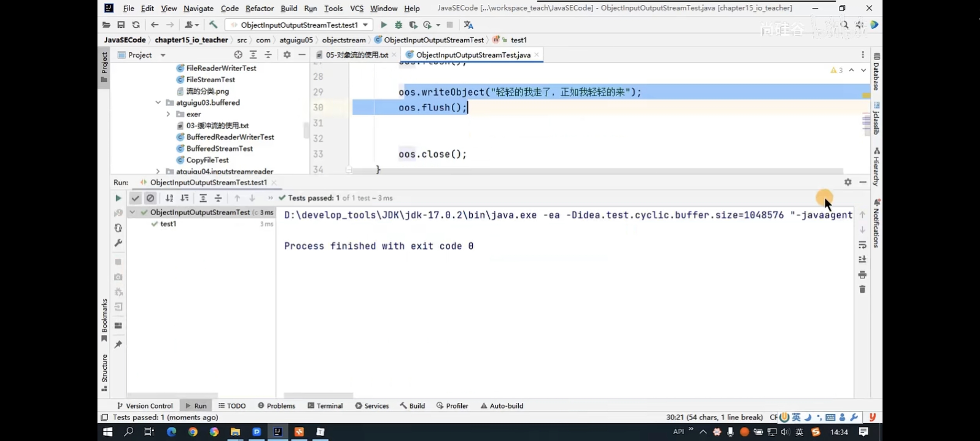Click the Debug bug icon in the toolbar
Screen dimensions: 980x441
(398, 25)
